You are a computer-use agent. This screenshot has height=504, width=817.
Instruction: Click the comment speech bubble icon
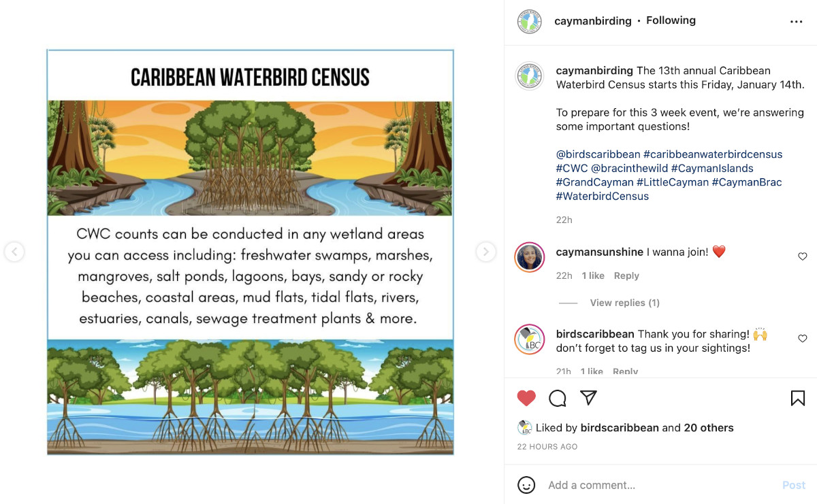click(x=558, y=398)
